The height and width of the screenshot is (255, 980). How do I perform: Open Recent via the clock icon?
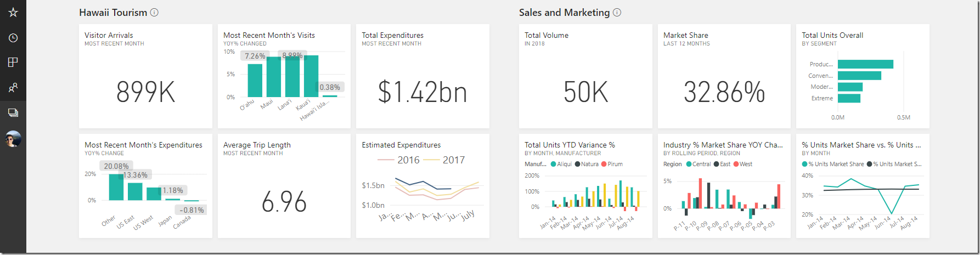coord(13,38)
